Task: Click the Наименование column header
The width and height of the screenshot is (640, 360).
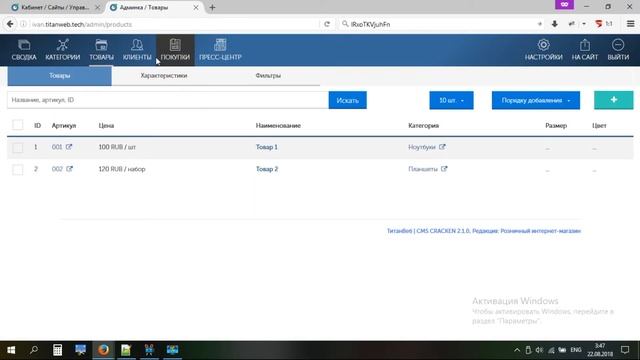Action: [x=278, y=125]
